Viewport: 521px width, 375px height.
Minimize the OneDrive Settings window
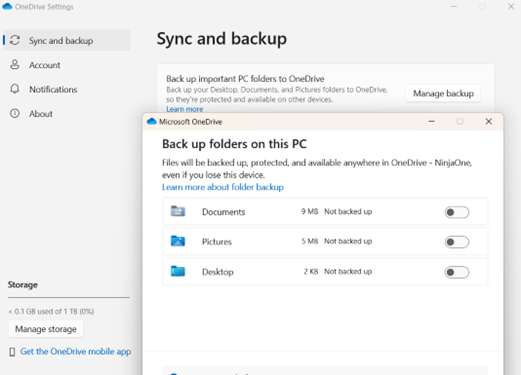pyautogui.click(x=454, y=6)
